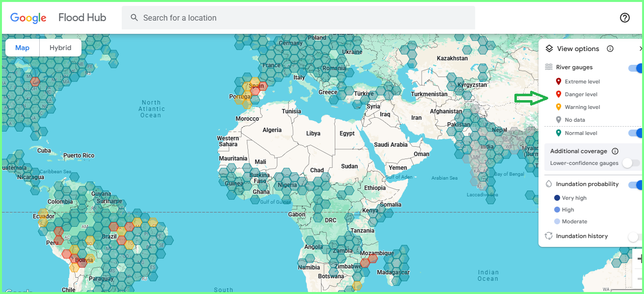This screenshot has width=644, height=294.
Task: Click the teal Normal level pin
Action: [x=558, y=133]
